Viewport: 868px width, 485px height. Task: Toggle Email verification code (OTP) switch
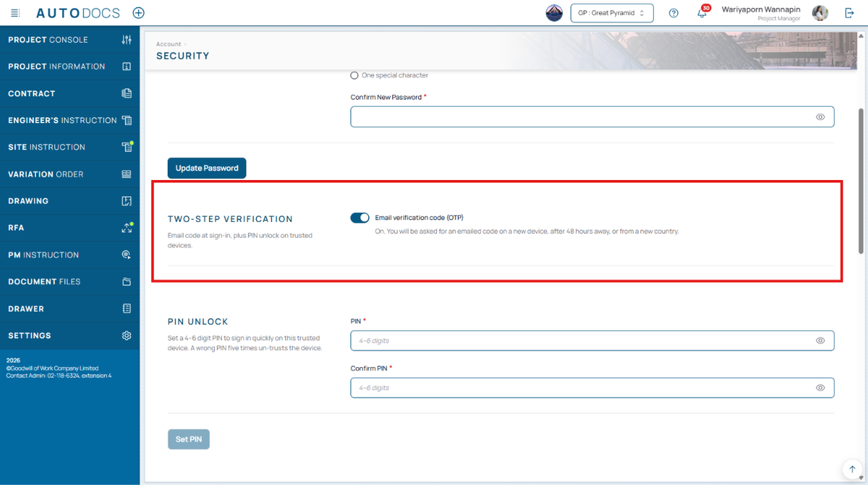359,218
